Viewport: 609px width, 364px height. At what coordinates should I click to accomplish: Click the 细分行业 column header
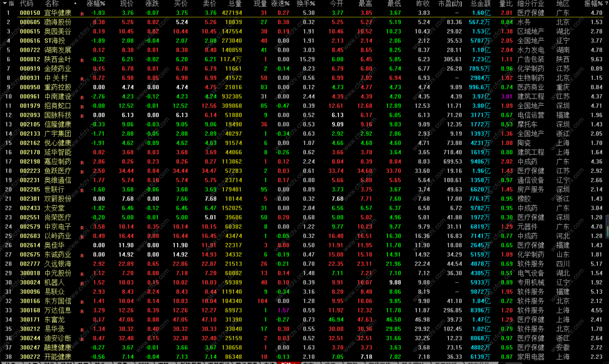(x=531, y=4)
